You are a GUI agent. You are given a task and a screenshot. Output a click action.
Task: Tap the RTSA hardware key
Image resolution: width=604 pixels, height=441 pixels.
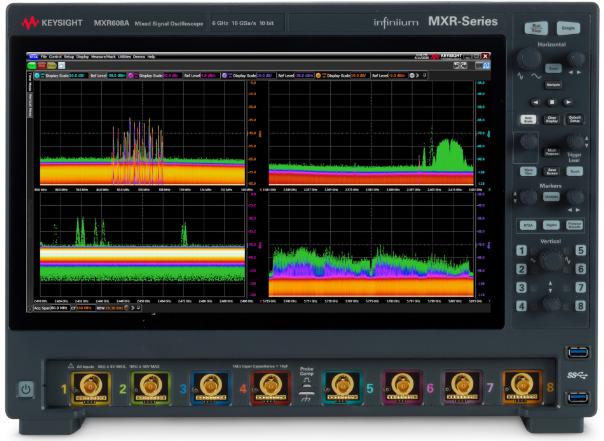(x=528, y=225)
